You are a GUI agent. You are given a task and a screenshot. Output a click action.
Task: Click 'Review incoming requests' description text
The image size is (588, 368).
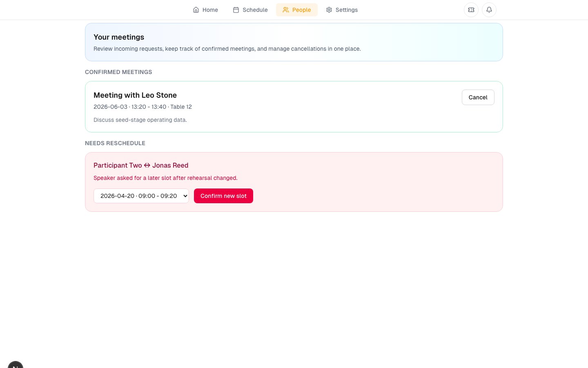click(227, 49)
